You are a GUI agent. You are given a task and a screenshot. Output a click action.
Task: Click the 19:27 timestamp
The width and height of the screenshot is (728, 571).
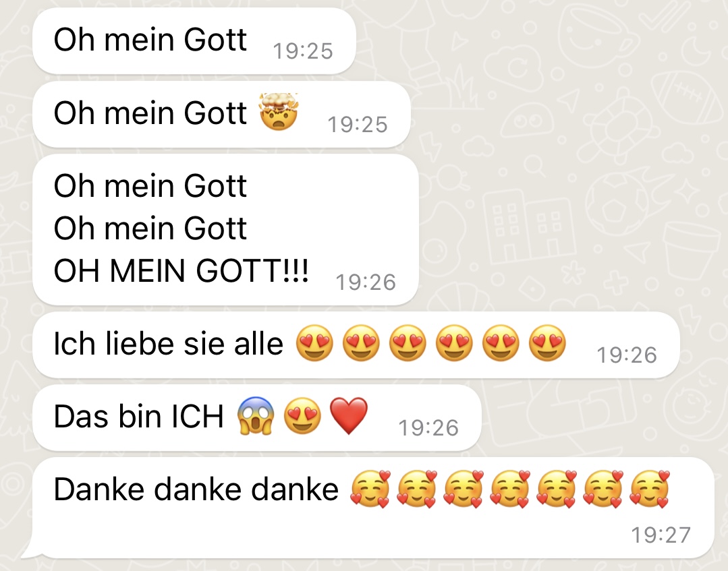click(661, 535)
